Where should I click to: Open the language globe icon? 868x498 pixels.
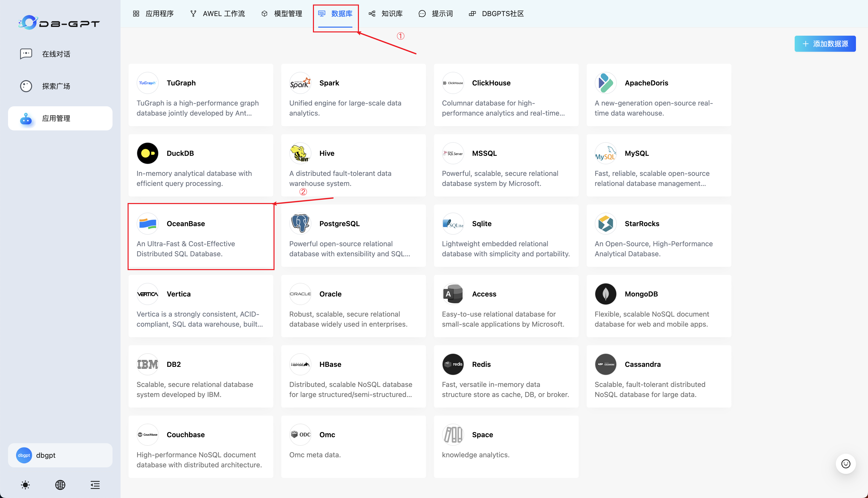point(60,485)
